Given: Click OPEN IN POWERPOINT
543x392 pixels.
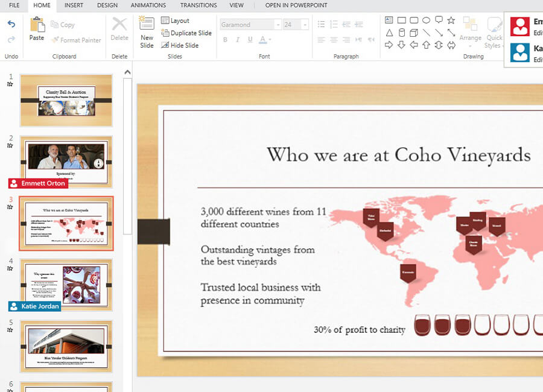Looking at the screenshot, I should 296,5.
